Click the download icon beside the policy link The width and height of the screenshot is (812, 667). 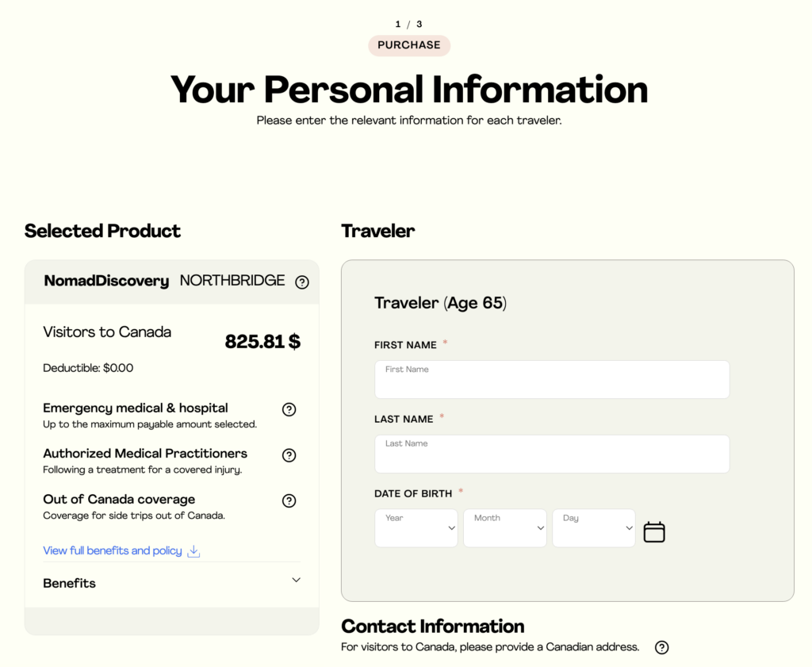193,551
